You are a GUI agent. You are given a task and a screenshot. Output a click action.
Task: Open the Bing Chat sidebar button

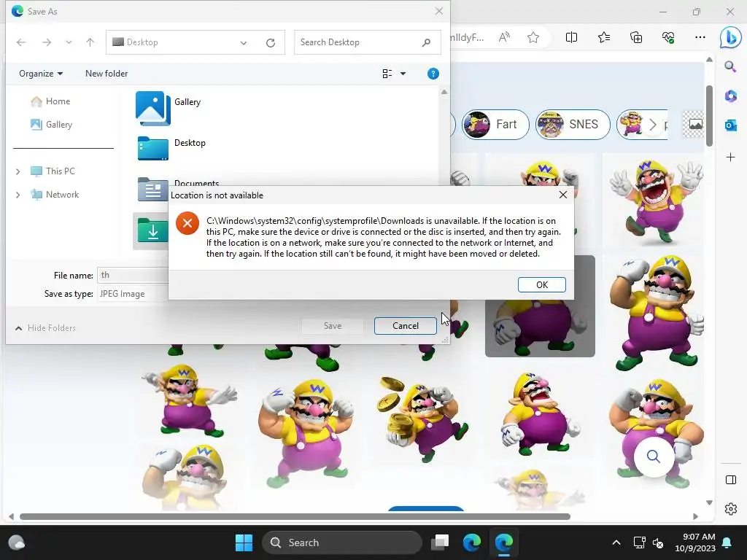[730, 37]
